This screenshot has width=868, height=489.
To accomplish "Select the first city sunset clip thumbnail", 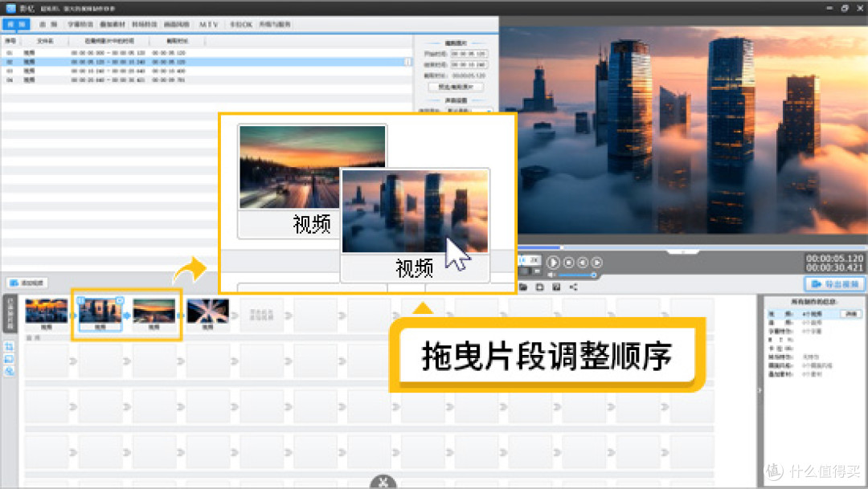I will coord(47,312).
